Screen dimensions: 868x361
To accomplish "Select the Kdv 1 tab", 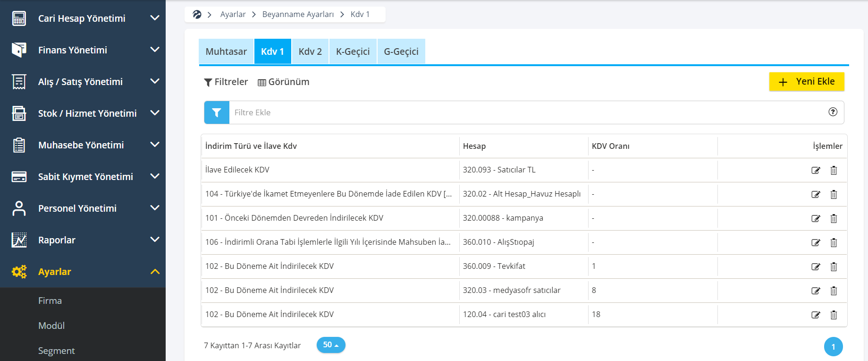I will (x=272, y=52).
